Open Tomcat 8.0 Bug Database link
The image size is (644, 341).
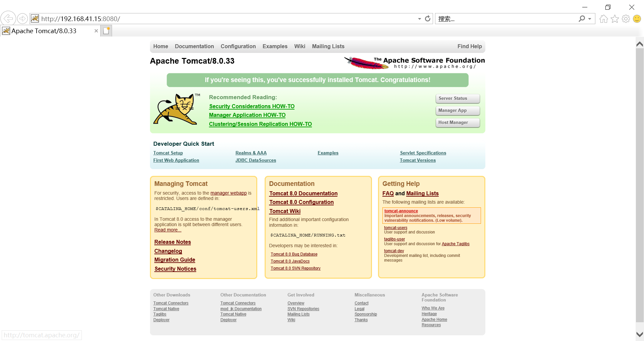point(294,254)
